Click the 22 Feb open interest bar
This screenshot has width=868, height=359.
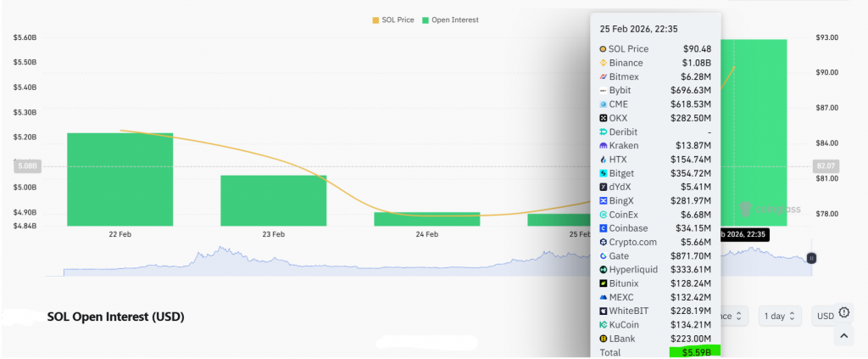coord(120,179)
